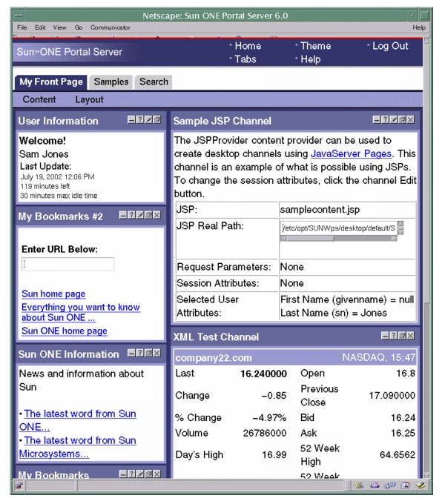Edit the Sample JSP Channel
The image size is (445, 504).
coord(393,119)
